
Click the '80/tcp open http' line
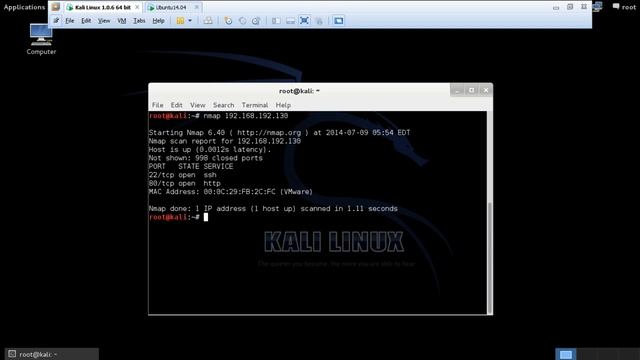pos(184,183)
